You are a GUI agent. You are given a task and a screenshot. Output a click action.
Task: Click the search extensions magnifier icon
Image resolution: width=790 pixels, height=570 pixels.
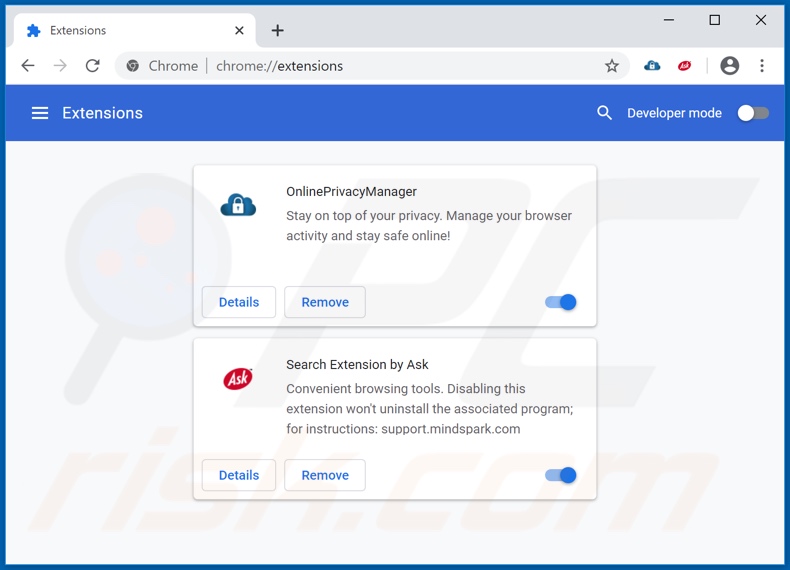pyautogui.click(x=604, y=113)
